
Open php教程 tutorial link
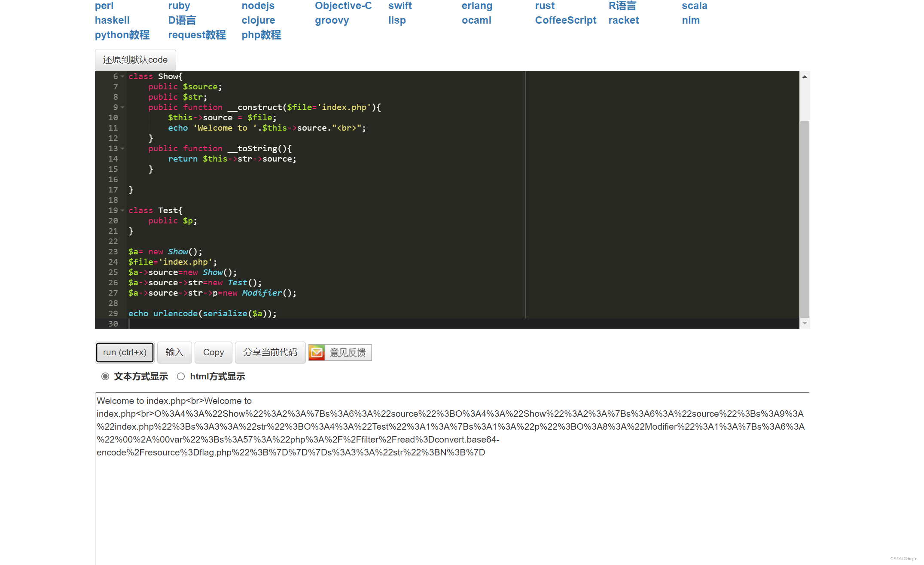click(x=261, y=35)
